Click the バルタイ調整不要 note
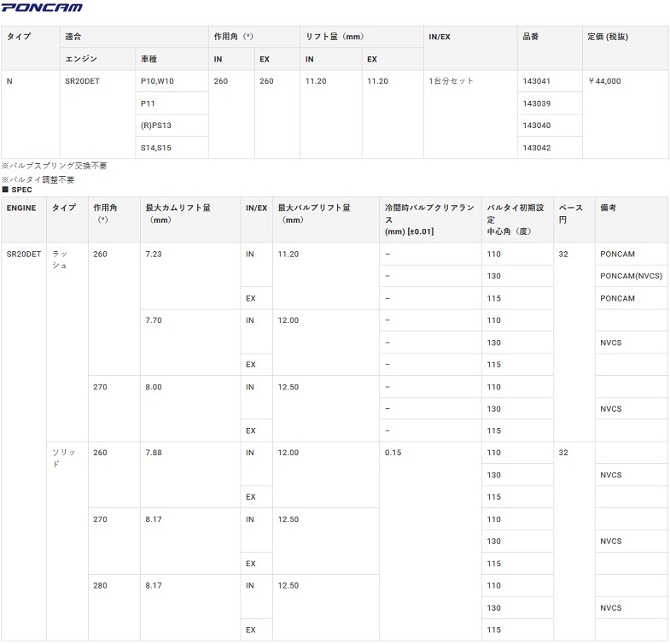The height and width of the screenshot is (644, 670). (x=38, y=179)
